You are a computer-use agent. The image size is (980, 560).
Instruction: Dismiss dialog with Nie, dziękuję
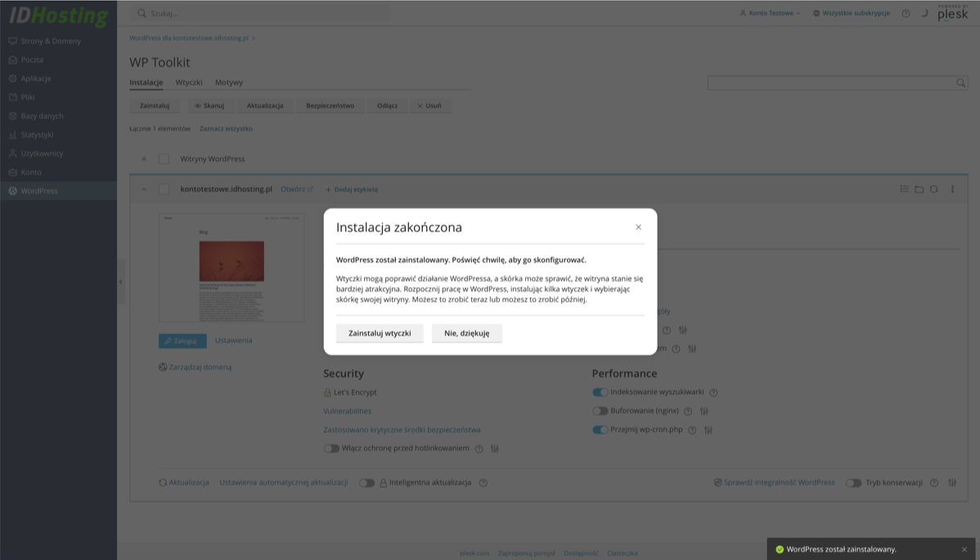pyautogui.click(x=466, y=333)
